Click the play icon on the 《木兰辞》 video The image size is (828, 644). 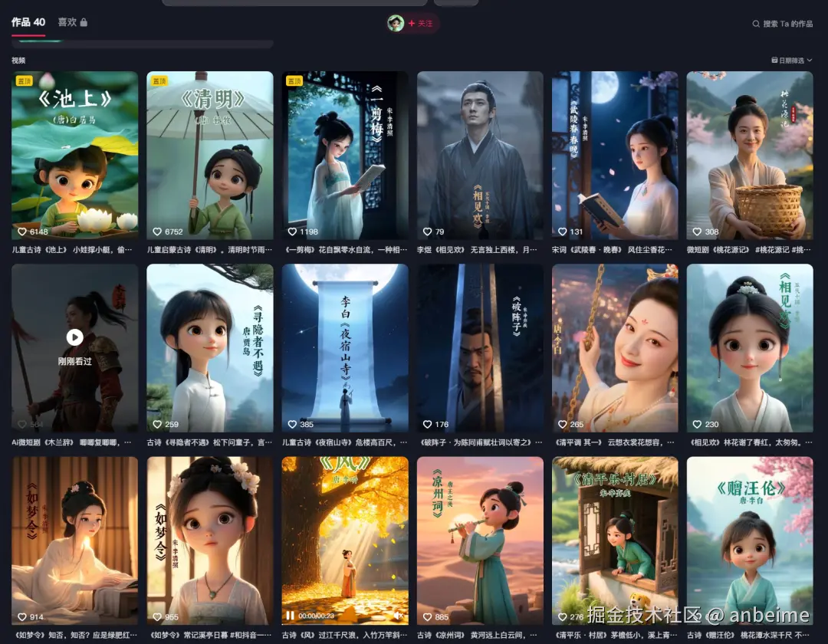pyautogui.click(x=74, y=337)
